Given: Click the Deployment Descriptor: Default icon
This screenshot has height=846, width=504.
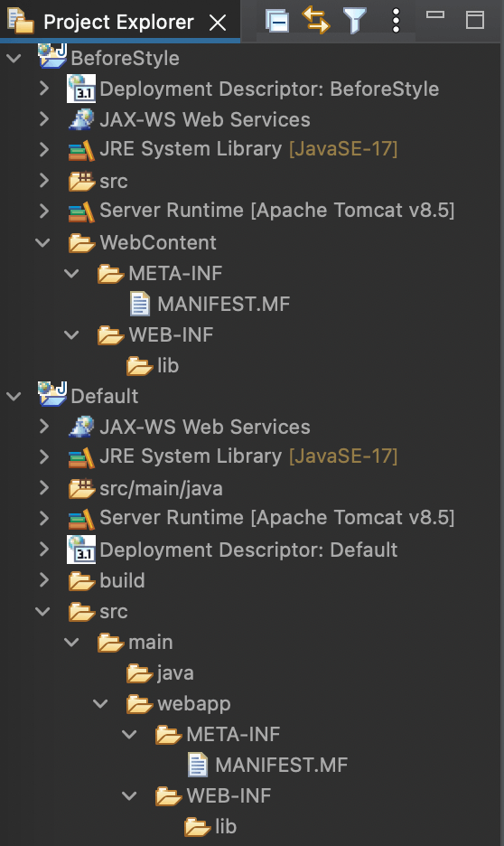Looking at the screenshot, I should 81,550.
